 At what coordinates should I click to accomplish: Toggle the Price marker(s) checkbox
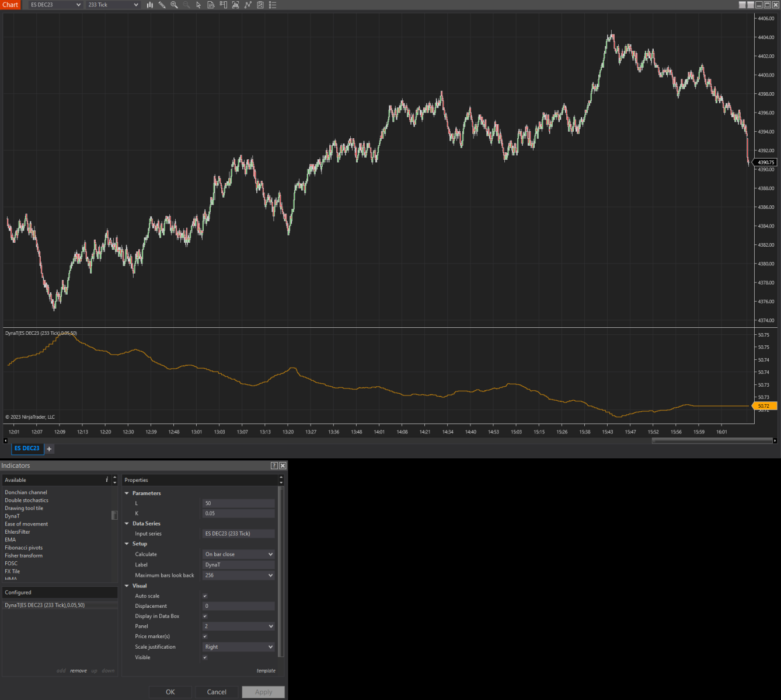(205, 636)
